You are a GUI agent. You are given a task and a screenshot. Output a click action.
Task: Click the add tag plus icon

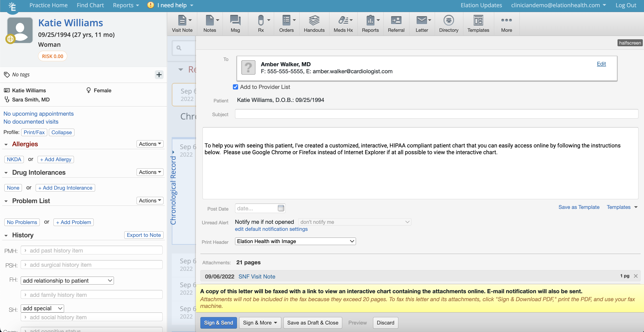click(x=159, y=74)
